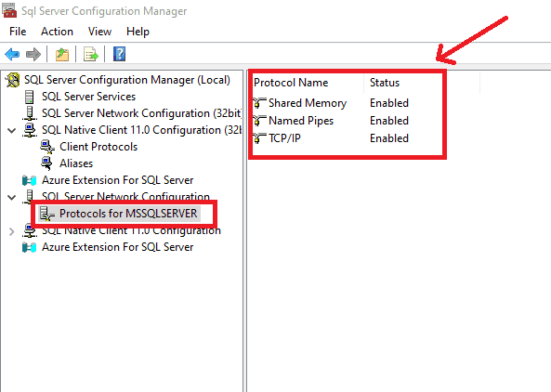
Task: Click the Sql Server Configuration Manager title bar icon
Action: (9, 10)
